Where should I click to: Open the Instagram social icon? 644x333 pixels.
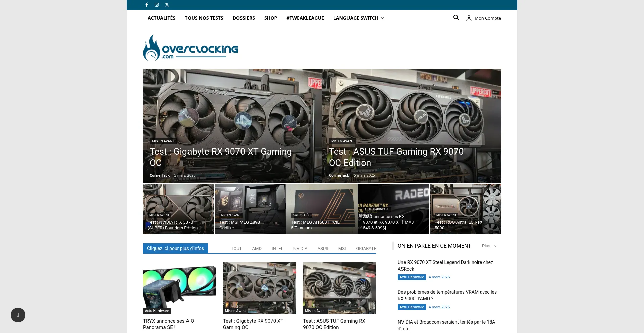click(x=157, y=5)
